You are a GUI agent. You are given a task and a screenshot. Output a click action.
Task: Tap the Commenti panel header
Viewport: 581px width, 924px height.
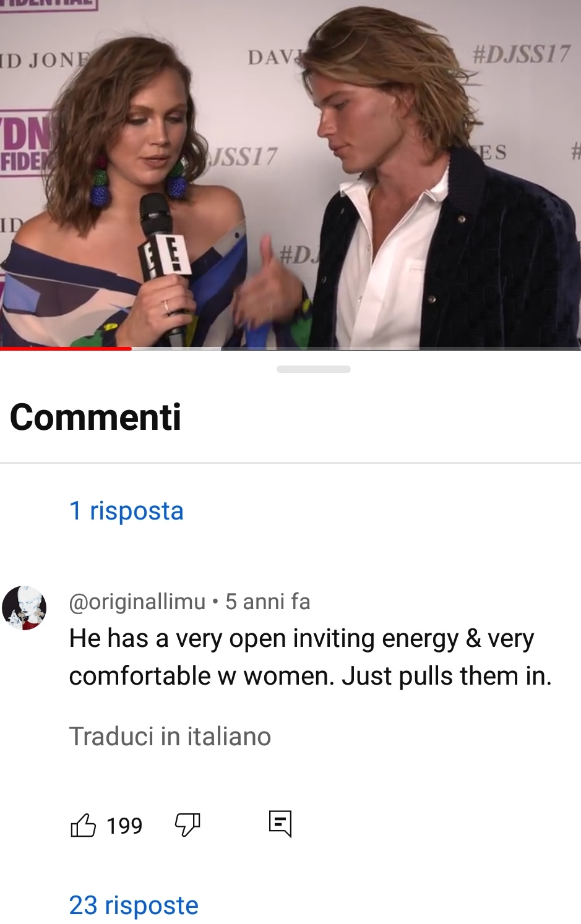(x=95, y=417)
